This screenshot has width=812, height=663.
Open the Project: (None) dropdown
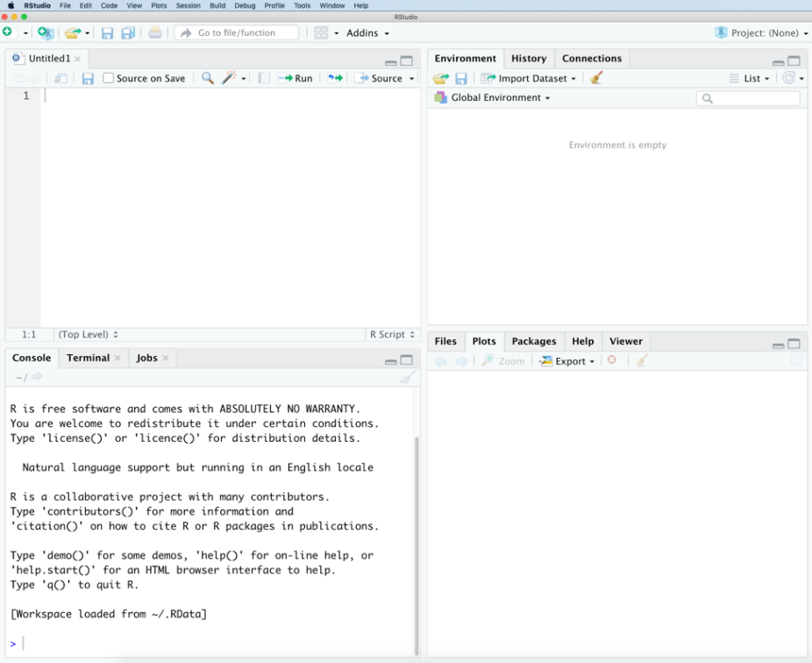[x=761, y=33]
